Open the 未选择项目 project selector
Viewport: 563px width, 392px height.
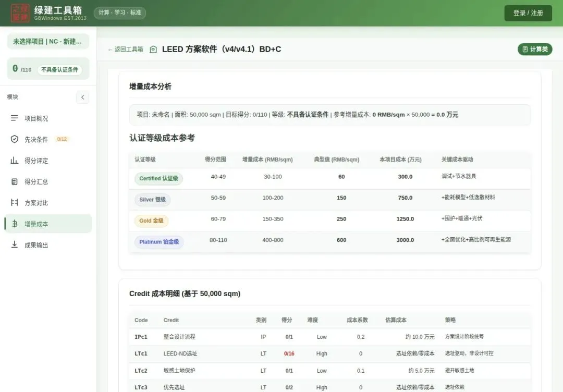click(48, 41)
